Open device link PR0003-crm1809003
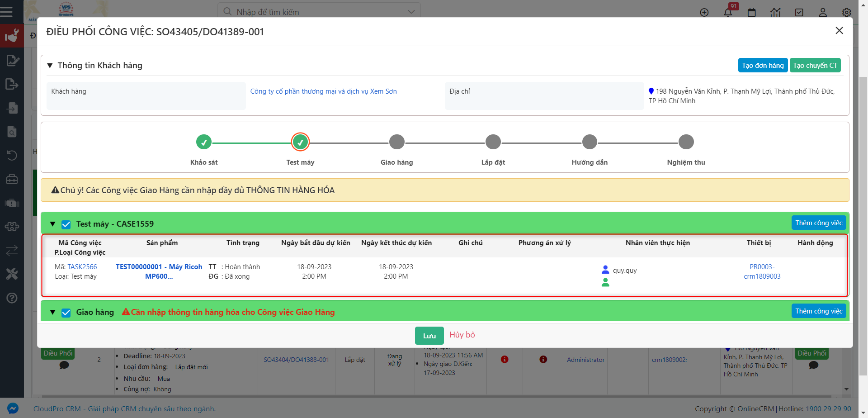Image resolution: width=868 pixels, height=418 pixels. [762, 271]
